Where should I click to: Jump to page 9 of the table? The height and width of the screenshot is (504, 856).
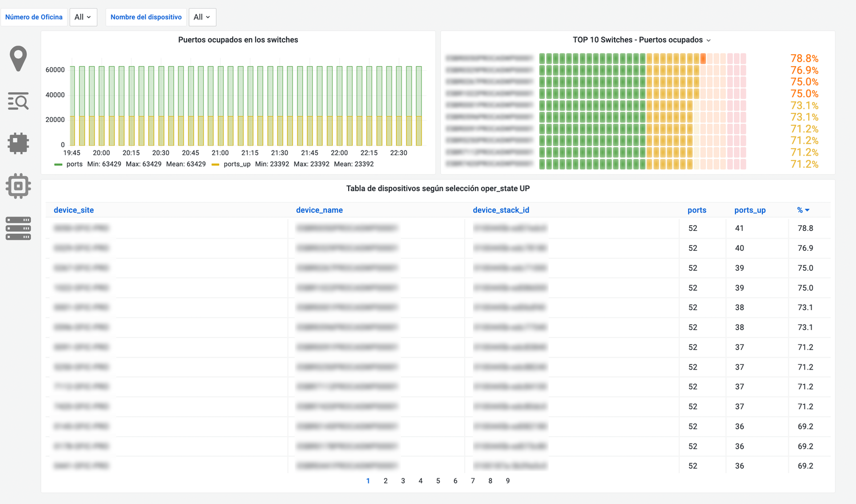[507, 481]
